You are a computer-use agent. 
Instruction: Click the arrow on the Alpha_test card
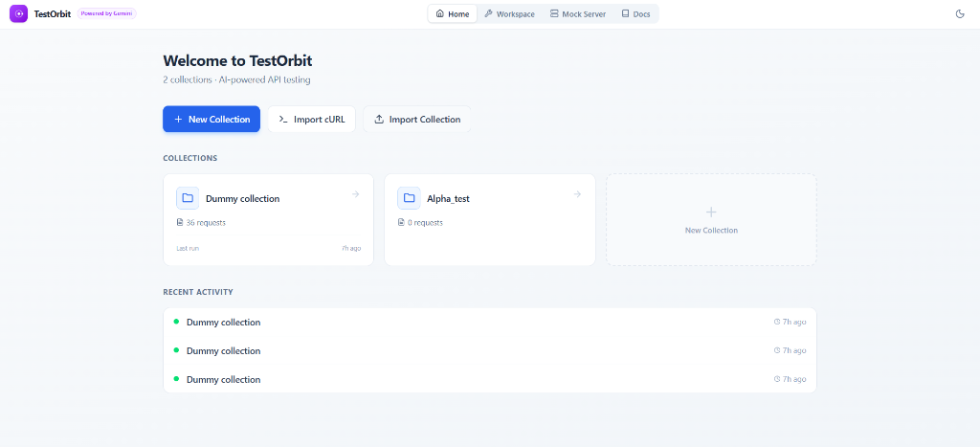click(577, 194)
